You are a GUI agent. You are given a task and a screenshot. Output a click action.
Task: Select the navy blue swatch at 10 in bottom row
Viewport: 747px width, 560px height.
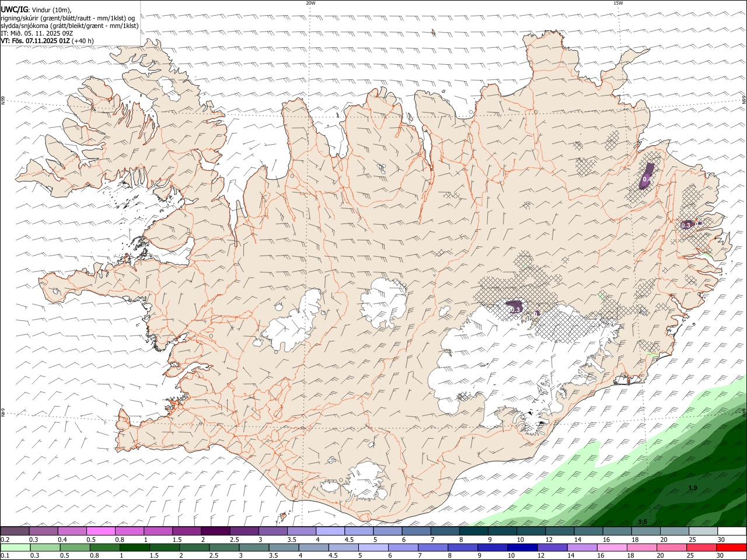[x=522, y=547]
